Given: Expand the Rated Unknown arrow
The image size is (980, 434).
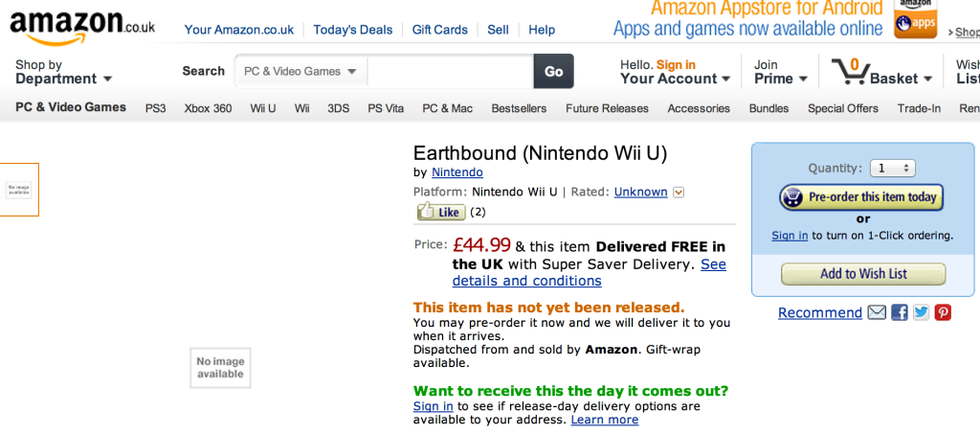Looking at the screenshot, I should point(679,193).
